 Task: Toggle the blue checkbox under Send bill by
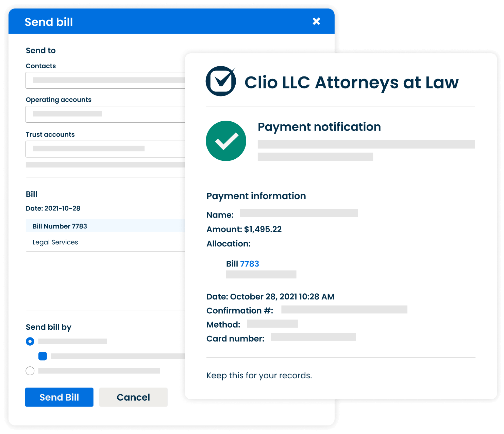[x=43, y=356]
